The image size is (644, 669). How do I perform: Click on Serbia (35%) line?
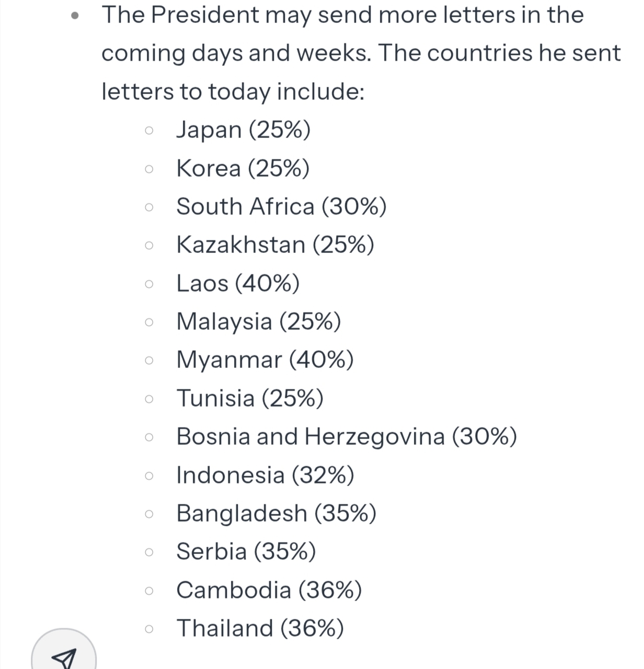246,551
